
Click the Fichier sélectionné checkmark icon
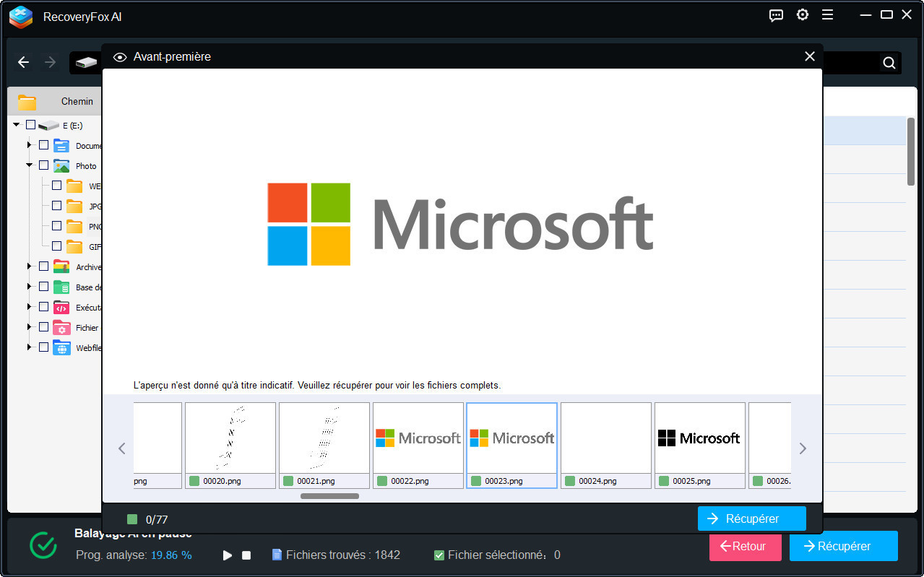[x=439, y=555]
